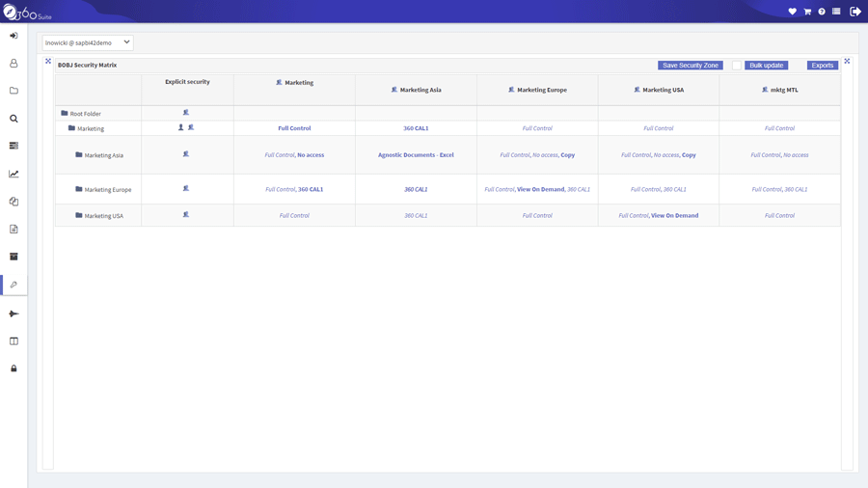This screenshot has width=868, height=488.
Task: Open the shopping cart icon in header
Action: pos(807,12)
